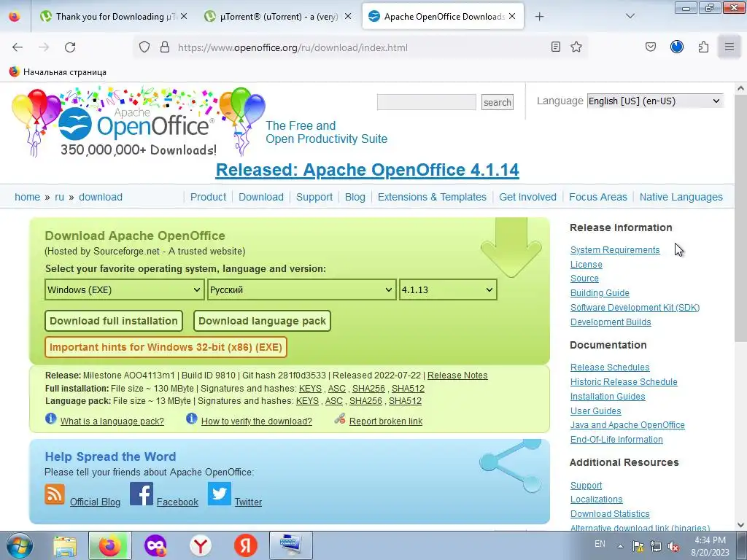Click the page vertical scrollbar thumb

click(740, 218)
